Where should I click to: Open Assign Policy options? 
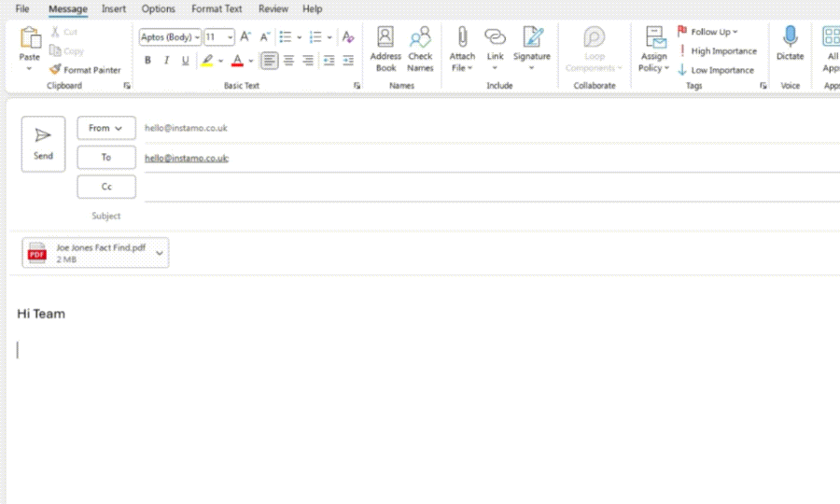pos(654,49)
